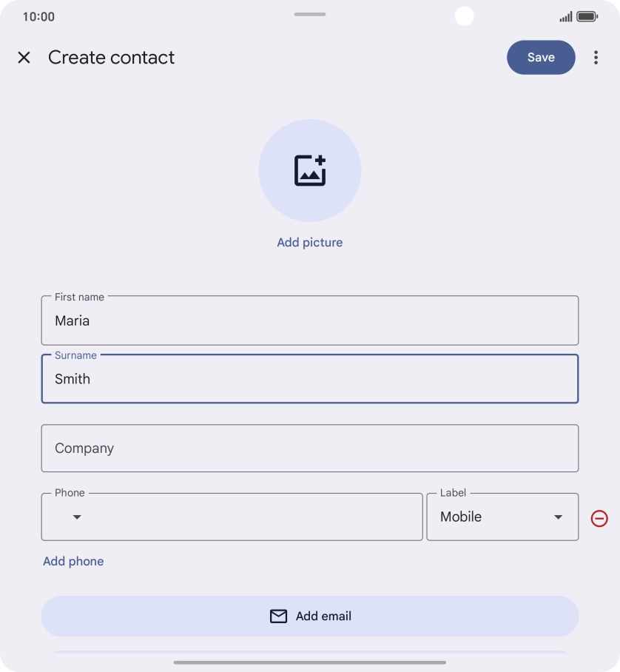Tap the battery status icon
This screenshot has width=620, height=672.
(587, 16)
